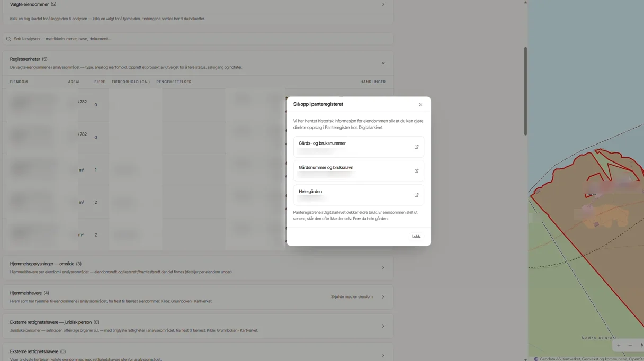Click Skjul de med en eiendom
The height and width of the screenshot is (361, 644).
[x=352, y=297]
